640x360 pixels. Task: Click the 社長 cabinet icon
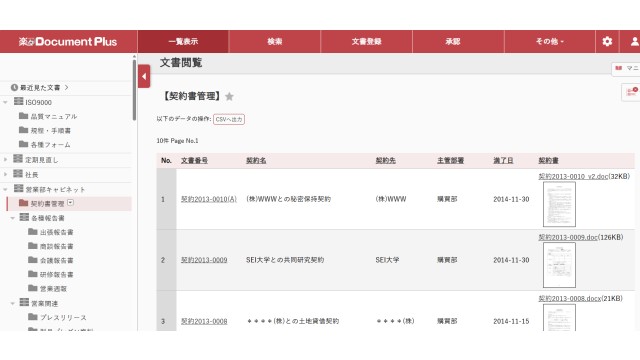click(18, 173)
